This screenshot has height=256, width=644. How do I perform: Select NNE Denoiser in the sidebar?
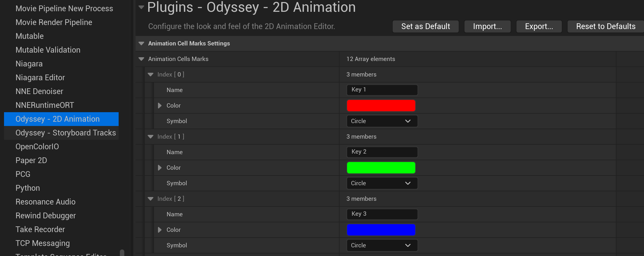point(39,91)
